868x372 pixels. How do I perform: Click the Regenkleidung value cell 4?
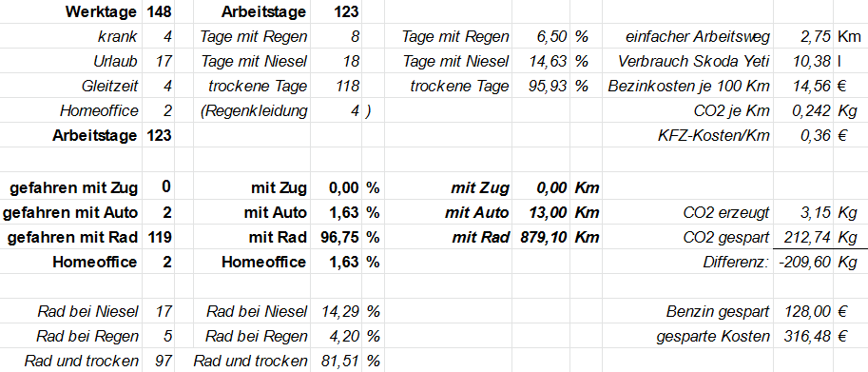[x=336, y=110]
